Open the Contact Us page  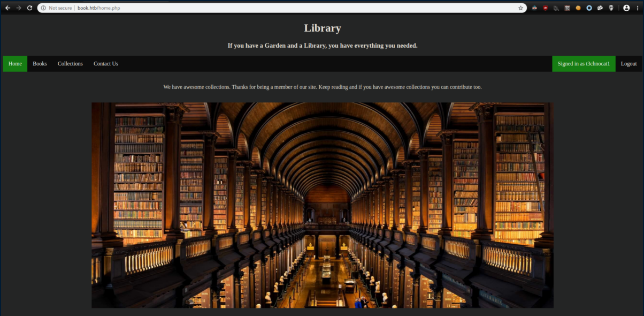pos(106,64)
